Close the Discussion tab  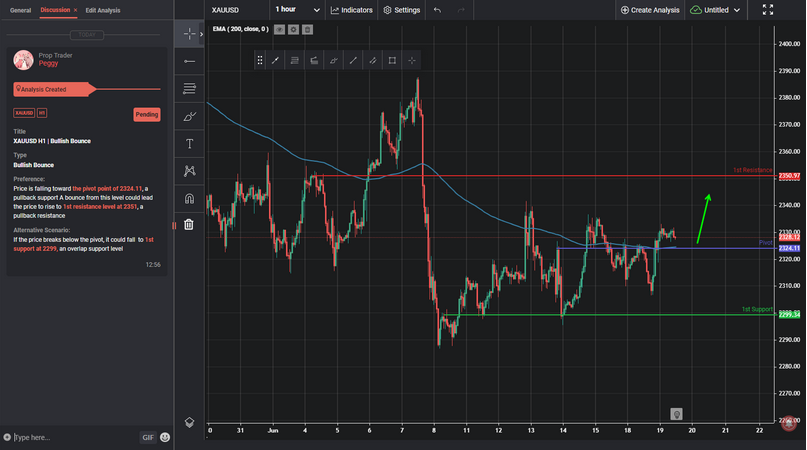76,10
